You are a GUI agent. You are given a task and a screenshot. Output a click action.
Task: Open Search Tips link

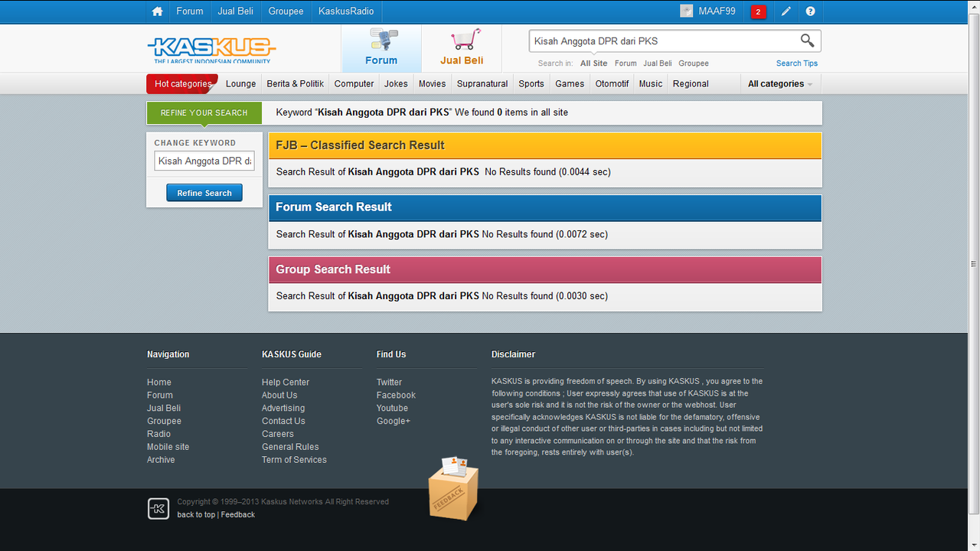[x=797, y=64]
